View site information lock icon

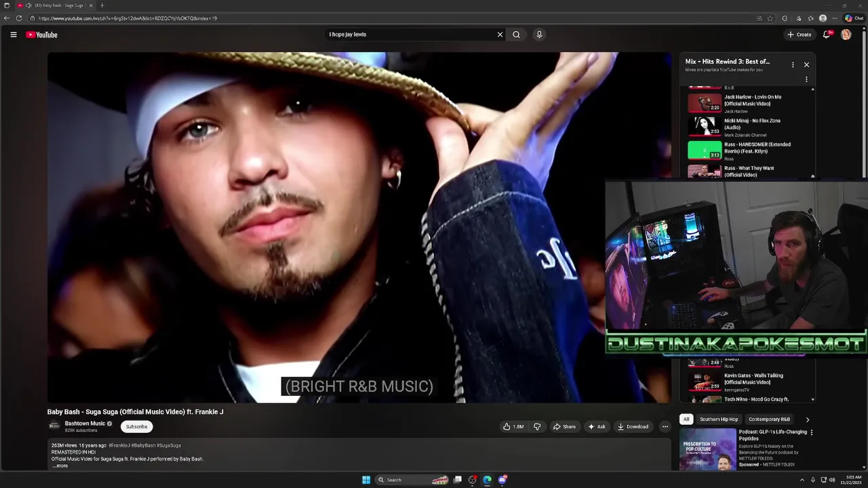tap(32, 18)
